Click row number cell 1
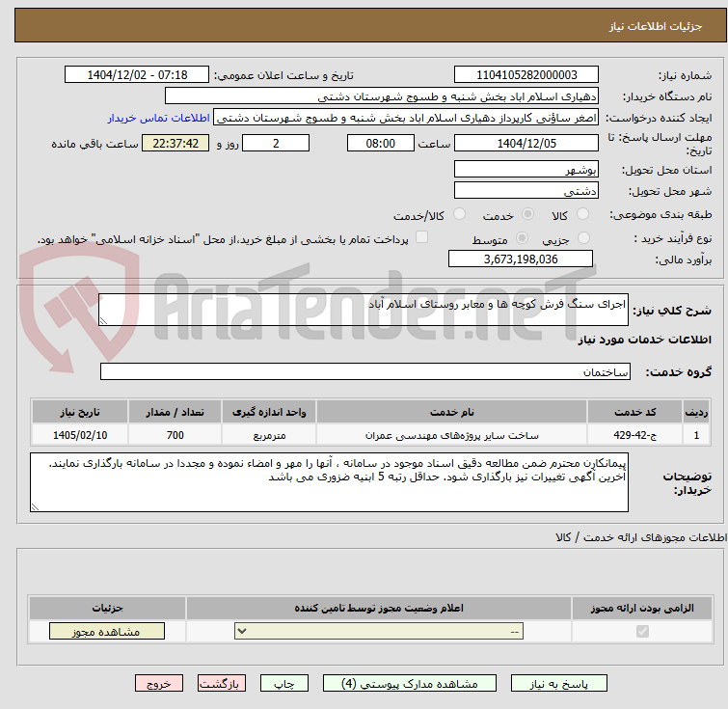This screenshot has width=728, height=709. [x=696, y=435]
